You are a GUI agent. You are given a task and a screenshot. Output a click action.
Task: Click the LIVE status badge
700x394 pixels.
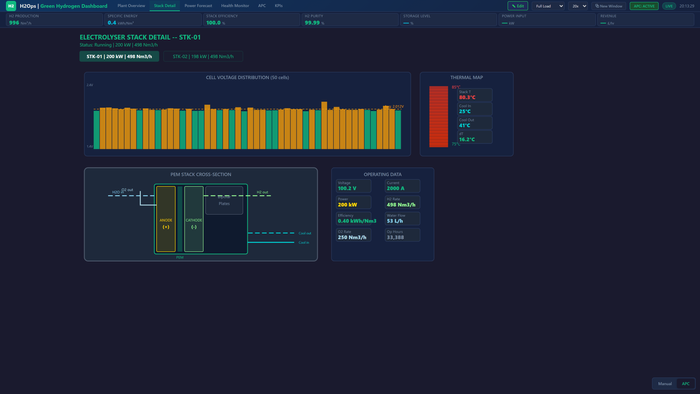669,6
